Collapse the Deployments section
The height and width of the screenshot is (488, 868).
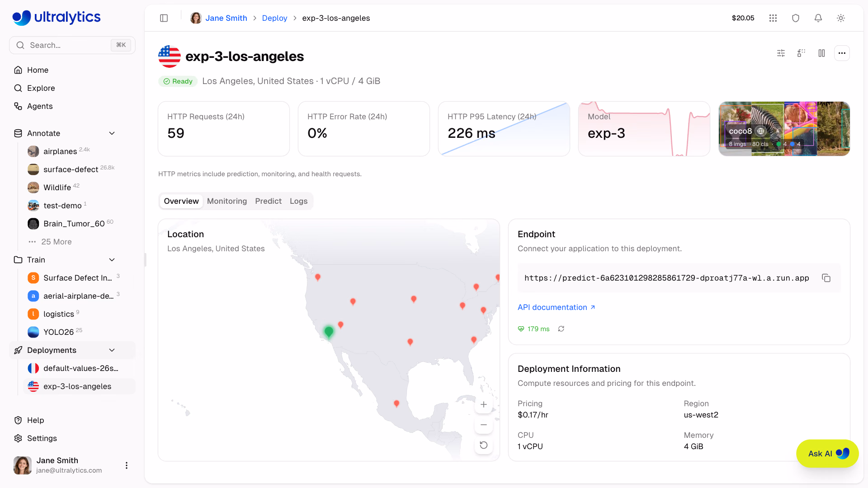(x=112, y=350)
